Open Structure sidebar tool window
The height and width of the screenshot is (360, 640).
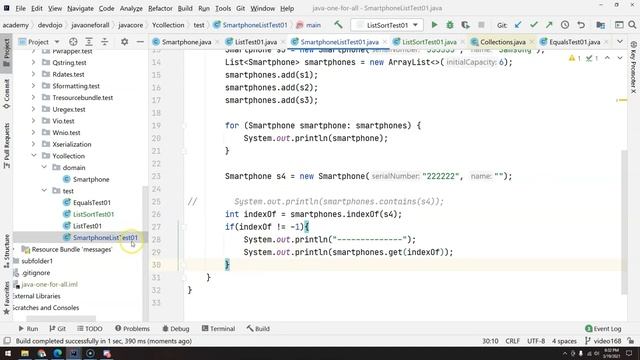coord(7,251)
